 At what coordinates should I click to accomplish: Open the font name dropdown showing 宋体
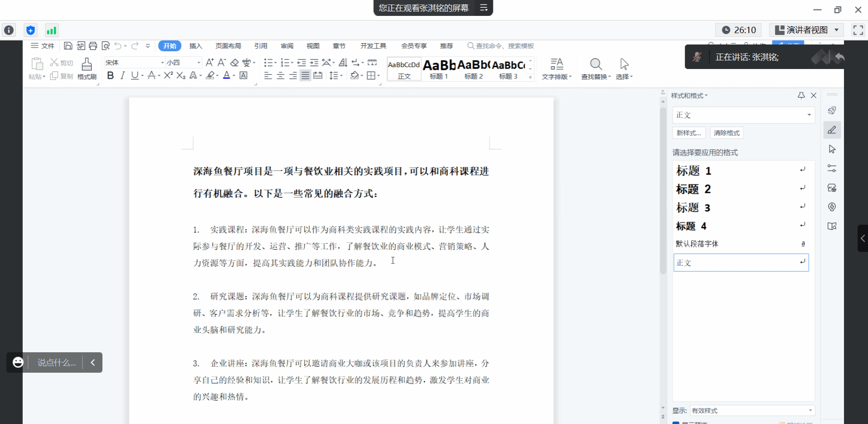coord(134,62)
